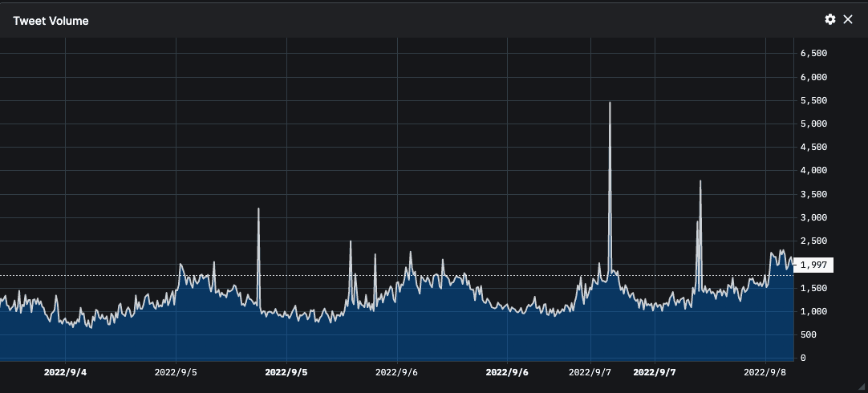Click the 5,500 y-axis label
The width and height of the screenshot is (868, 393).
[813, 100]
